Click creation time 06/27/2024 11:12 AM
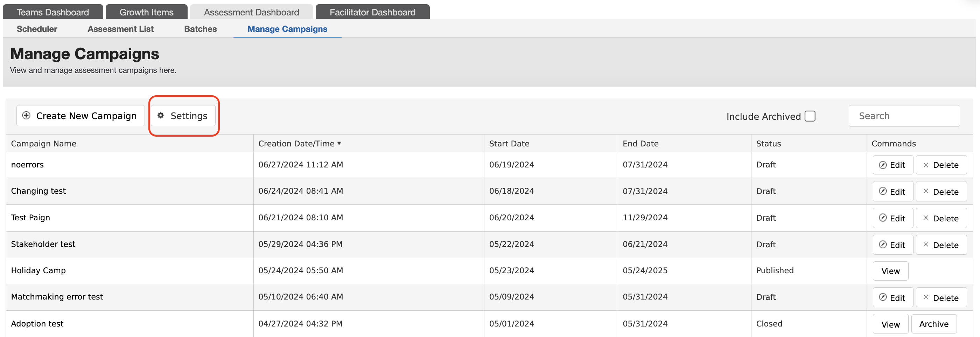 tap(301, 165)
